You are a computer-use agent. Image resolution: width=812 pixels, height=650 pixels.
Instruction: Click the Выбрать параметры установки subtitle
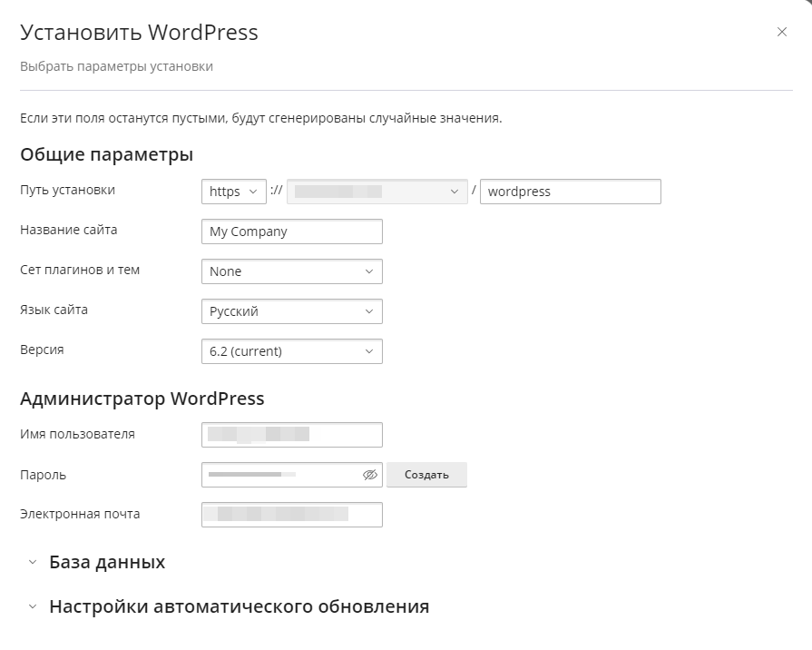(116, 66)
